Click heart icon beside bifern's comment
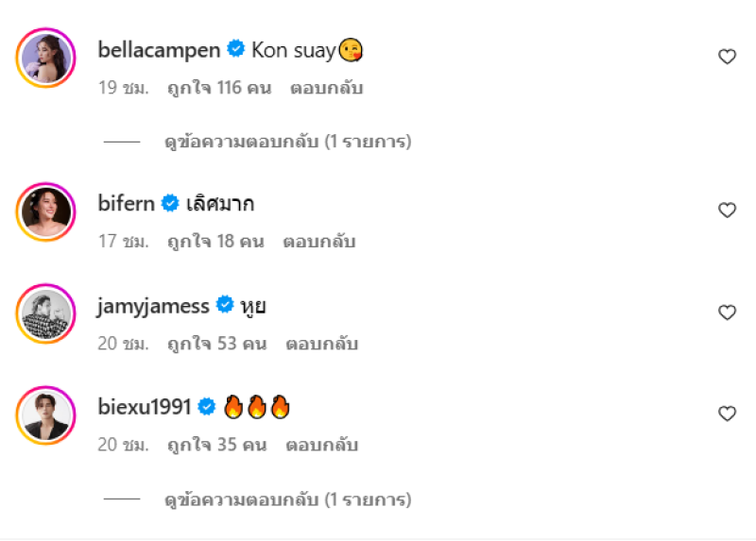This screenshot has width=756, height=541. 727,210
